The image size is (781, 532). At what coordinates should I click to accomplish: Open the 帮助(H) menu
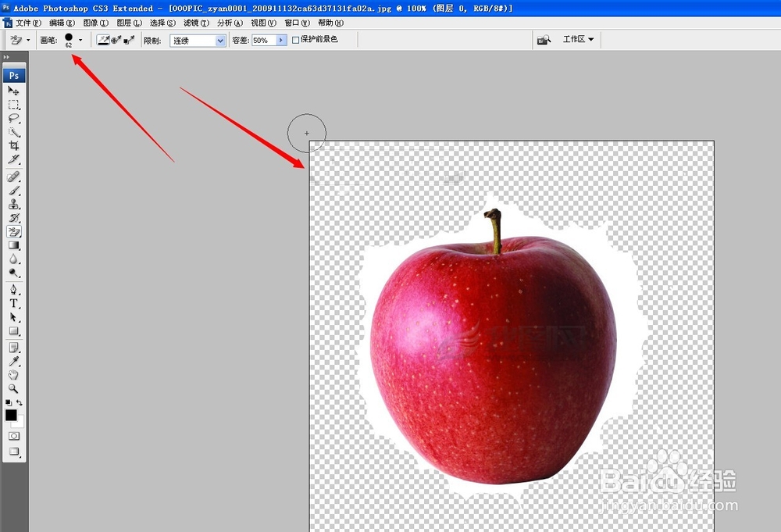[330, 23]
